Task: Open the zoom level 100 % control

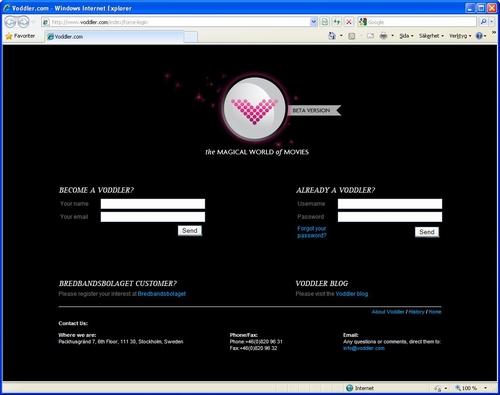Action: tap(466, 388)
